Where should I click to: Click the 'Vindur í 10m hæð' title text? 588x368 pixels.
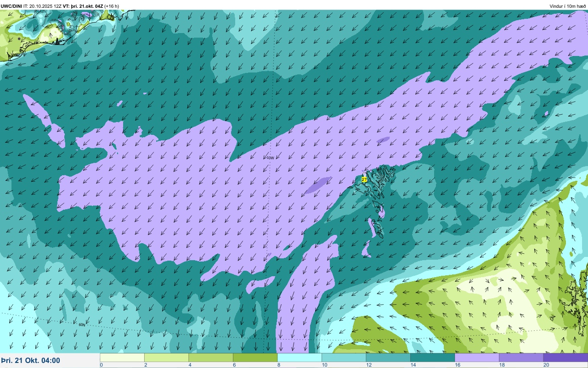(568, 6)
